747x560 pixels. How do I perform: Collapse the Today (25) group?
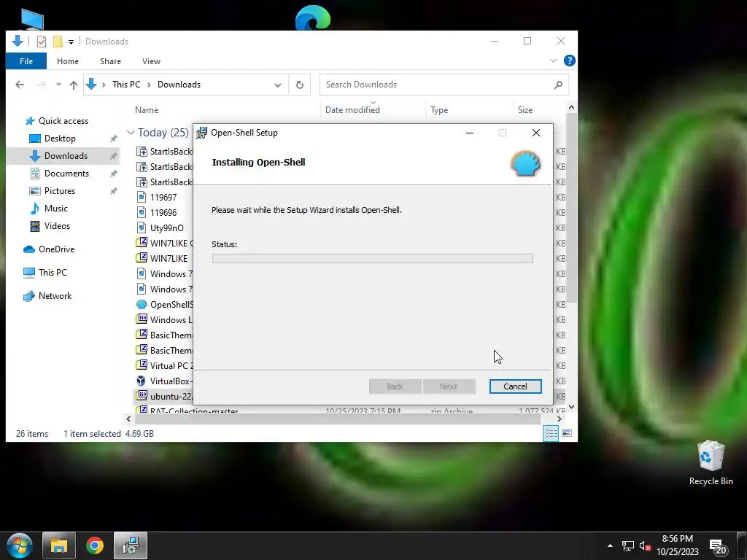pyautogui.click(x=131, y=133)
